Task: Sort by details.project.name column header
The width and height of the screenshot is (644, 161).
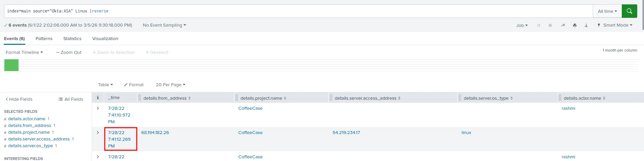Action: pyautogui.click(x=263, y=98)
